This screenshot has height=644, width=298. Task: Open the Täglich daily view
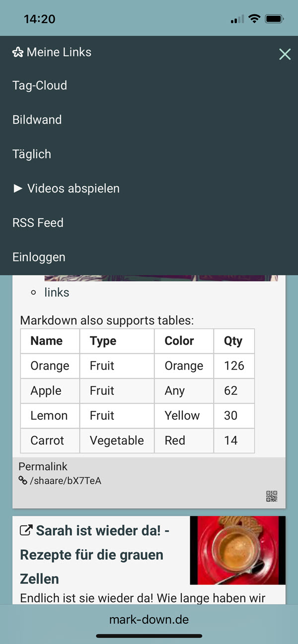pyautogui.click(x=32, y=154)
